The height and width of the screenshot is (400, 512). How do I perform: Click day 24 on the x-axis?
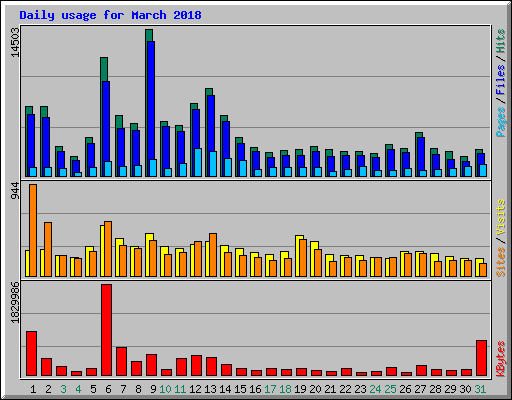[x=375, y=389]
